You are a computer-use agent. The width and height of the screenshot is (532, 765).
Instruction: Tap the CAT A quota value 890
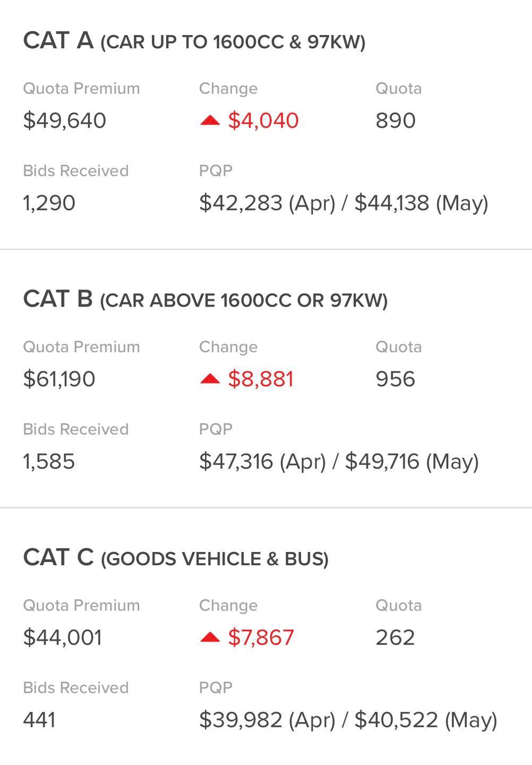pos(396,121)
